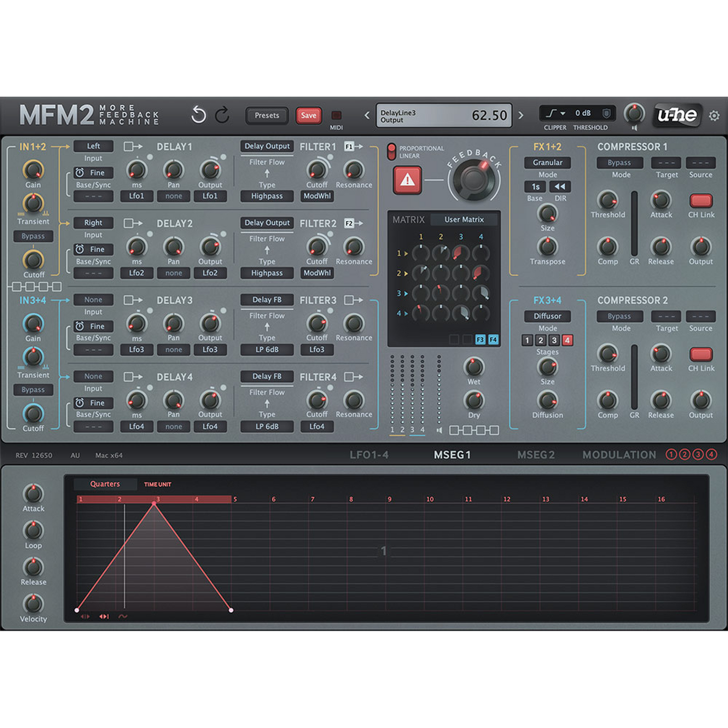
Task: Click the next preset arrow
Action: pos(521,115)
